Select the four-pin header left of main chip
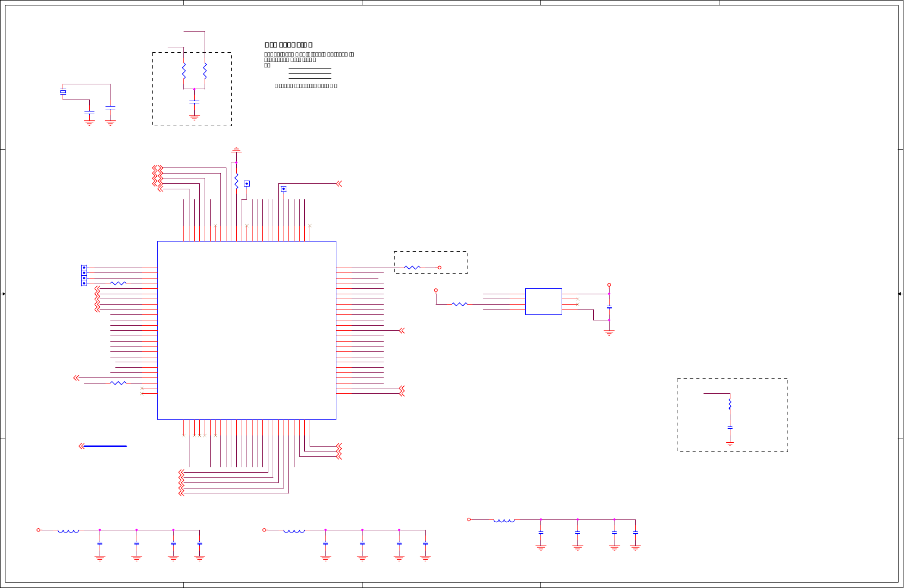 (x=84, y=275)
